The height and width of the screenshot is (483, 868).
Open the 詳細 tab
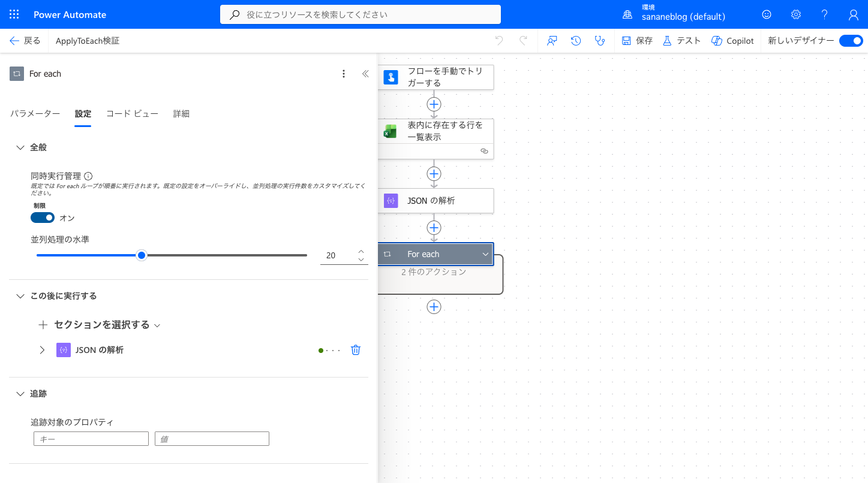pyautogui.click(x=181, y=114)
